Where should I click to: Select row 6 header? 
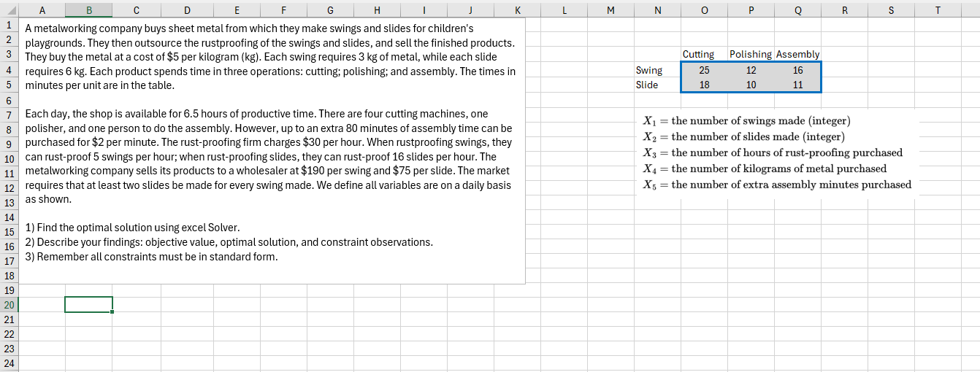coord(9,100)
